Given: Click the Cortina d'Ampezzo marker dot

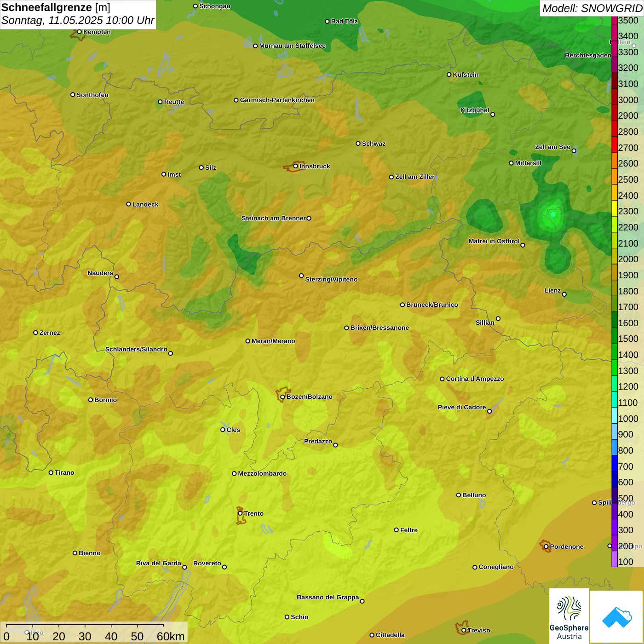Looking at the screenshot, I should coord(442,379).
